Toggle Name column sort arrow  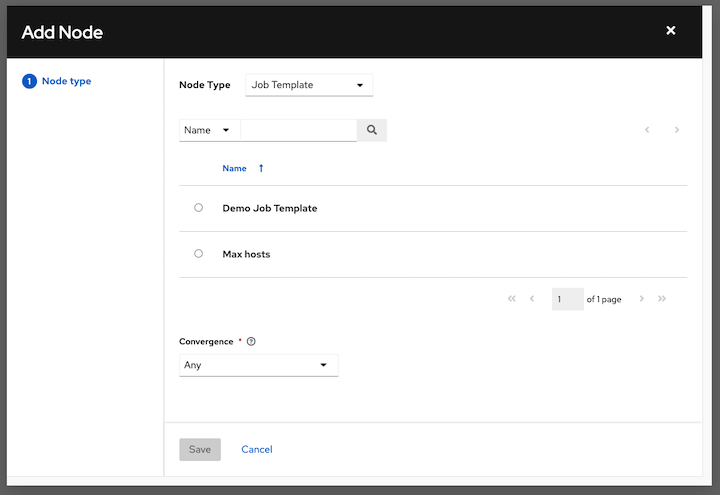(x=261, y=169)
